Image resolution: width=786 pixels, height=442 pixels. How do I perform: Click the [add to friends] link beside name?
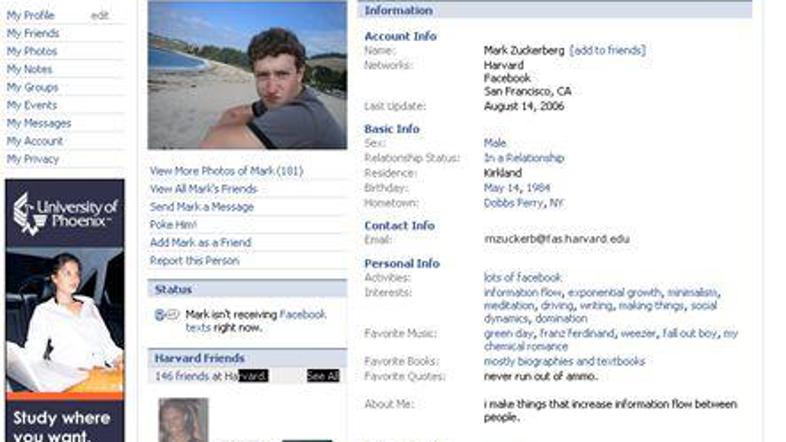pyautogui.click(x=607, y=50)
